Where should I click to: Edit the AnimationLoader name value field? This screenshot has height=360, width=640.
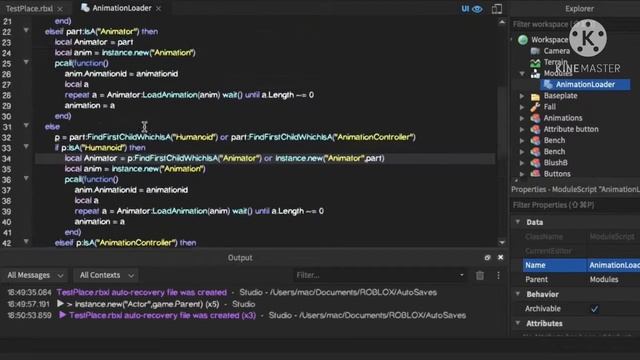pyautogui.click(x=613, y=265)
